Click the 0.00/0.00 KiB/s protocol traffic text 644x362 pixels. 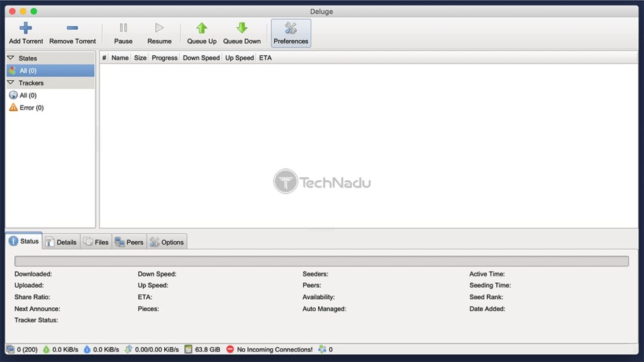(x=157, y=349)
